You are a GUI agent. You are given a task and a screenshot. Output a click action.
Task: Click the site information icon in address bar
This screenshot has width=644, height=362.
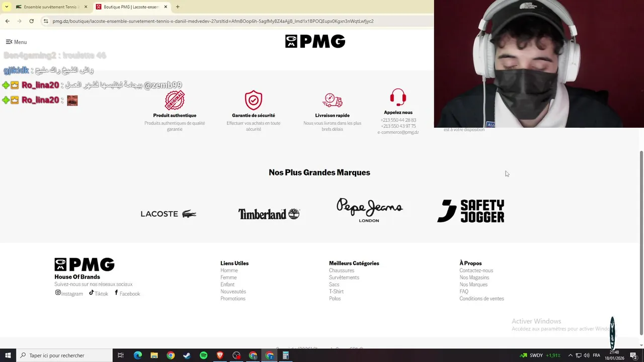(46, 21)
